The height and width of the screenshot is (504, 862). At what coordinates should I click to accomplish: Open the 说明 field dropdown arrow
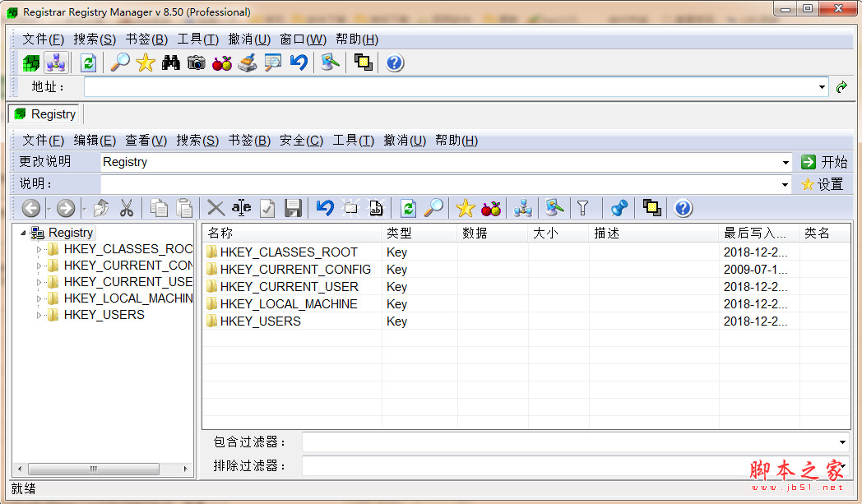[x=785, y=185]
